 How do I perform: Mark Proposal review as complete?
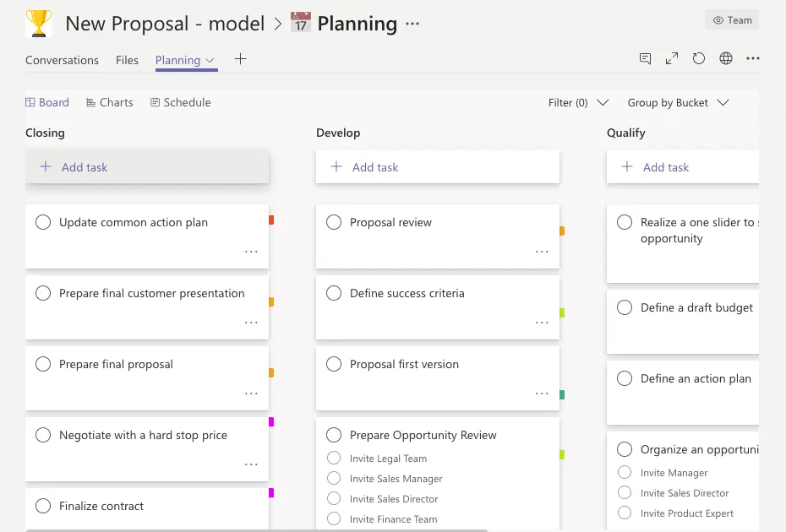coord(334,222)
